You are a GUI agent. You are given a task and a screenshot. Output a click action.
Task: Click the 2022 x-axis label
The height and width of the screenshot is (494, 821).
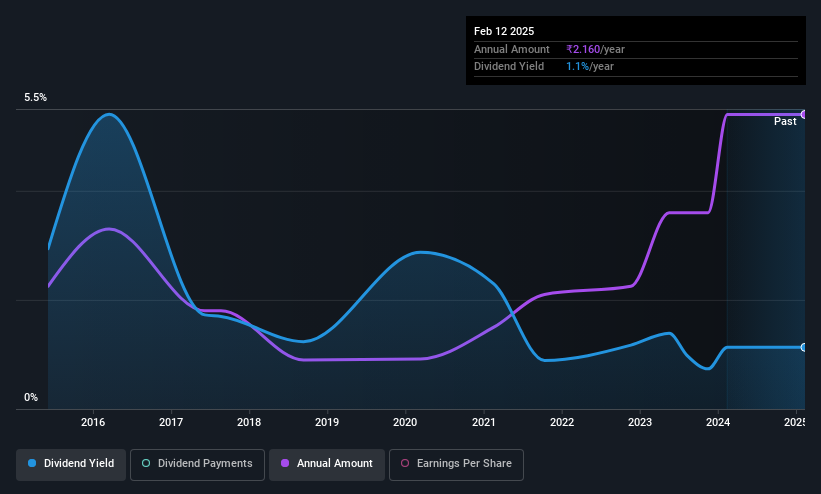(x=562, y=422)
